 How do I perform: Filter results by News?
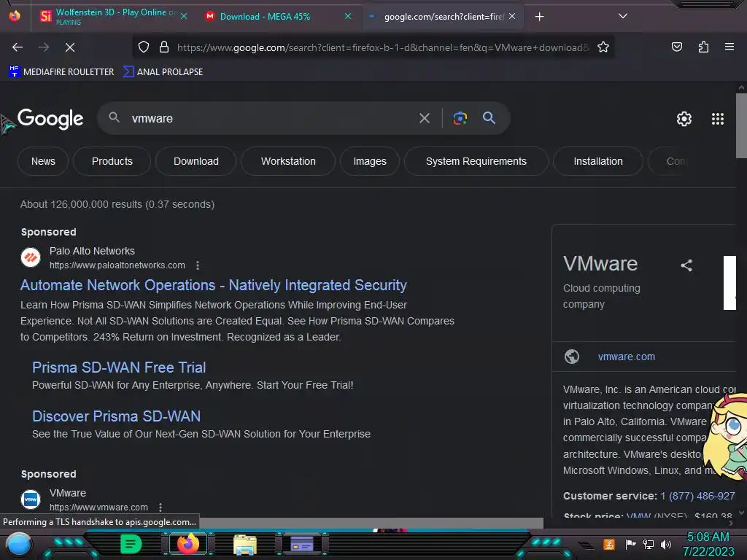[43, 161]
